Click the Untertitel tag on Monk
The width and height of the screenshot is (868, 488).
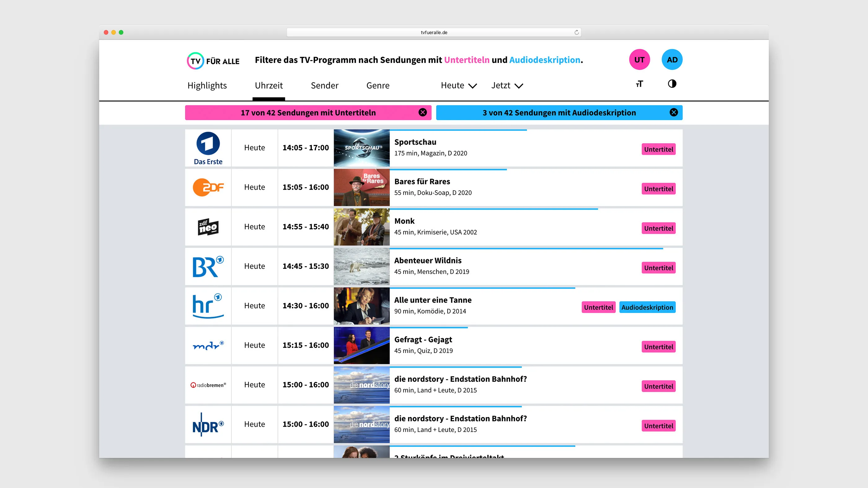pos(658,228)
